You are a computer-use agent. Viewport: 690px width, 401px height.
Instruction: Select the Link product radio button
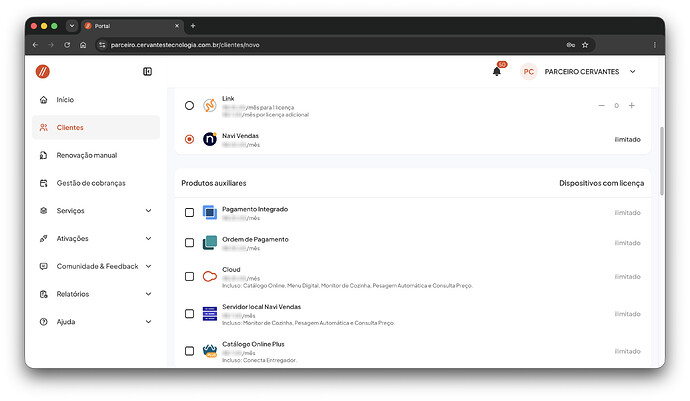[x=189, y=106]
